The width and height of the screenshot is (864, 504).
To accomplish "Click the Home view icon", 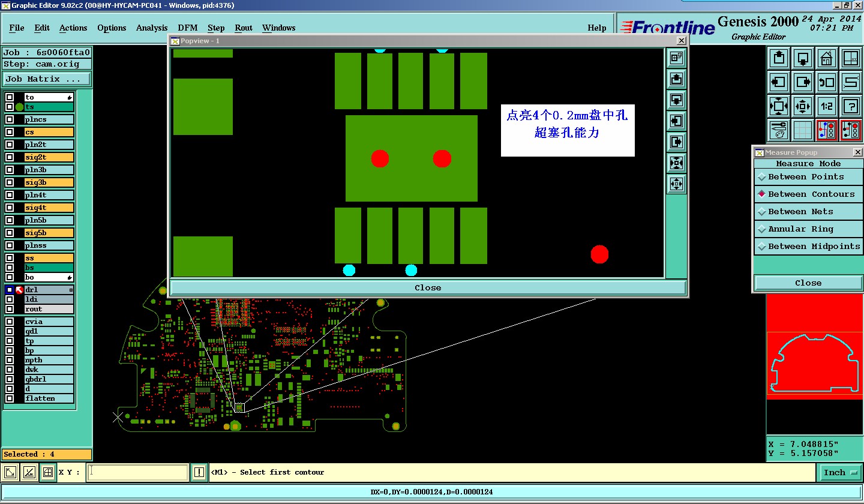I will pyautogui.click(x=827, y=58).
